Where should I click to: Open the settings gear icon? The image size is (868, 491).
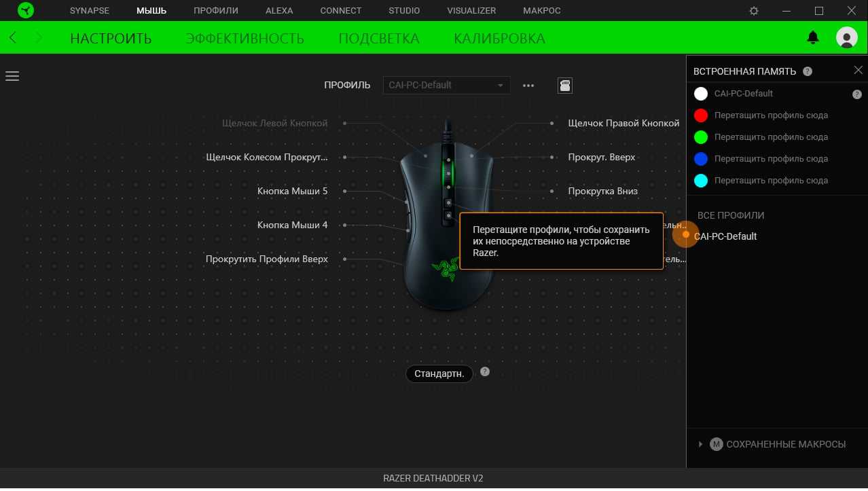point(754,11)
